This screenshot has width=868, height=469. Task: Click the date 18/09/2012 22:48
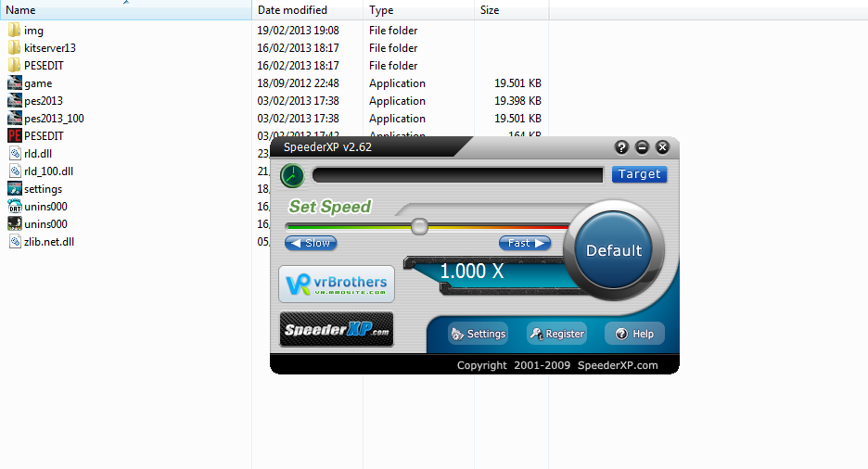pos(298,83)
